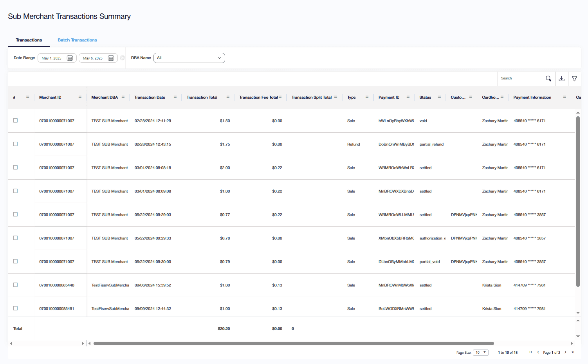Open the table filter funnel

coord(574,78)
